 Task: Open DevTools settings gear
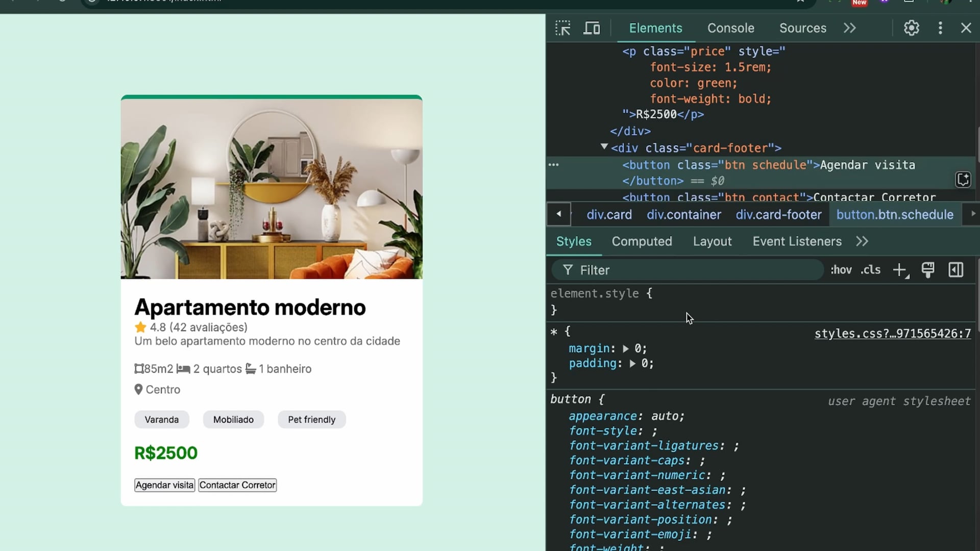[911, 28]
